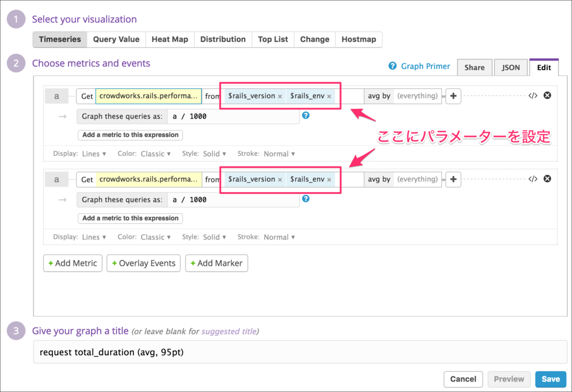This screenshot has width=572, height=392.
Task: Open the Graph Primer help link
Action: click(x=425, y=66)
